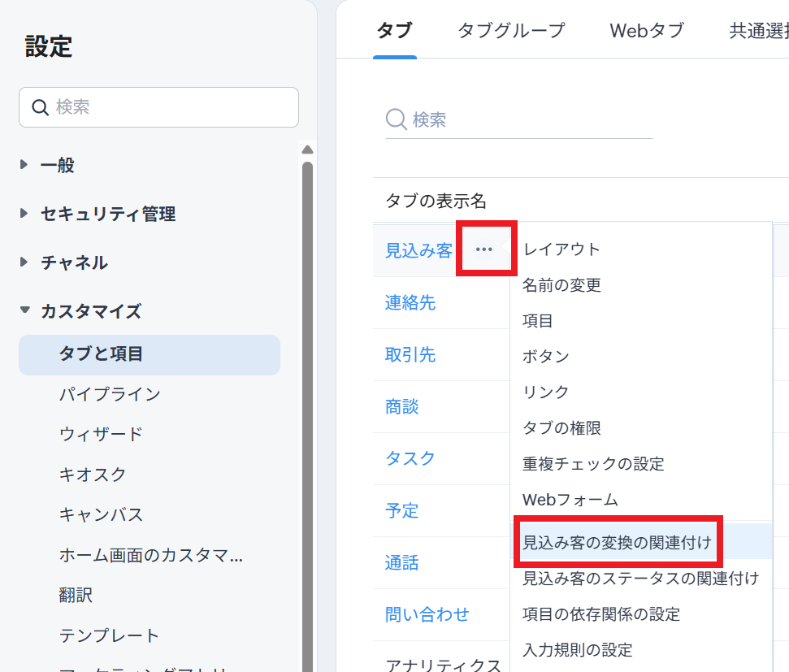Click the three-dot icon next to 見込み客

(x=484, y=249)
